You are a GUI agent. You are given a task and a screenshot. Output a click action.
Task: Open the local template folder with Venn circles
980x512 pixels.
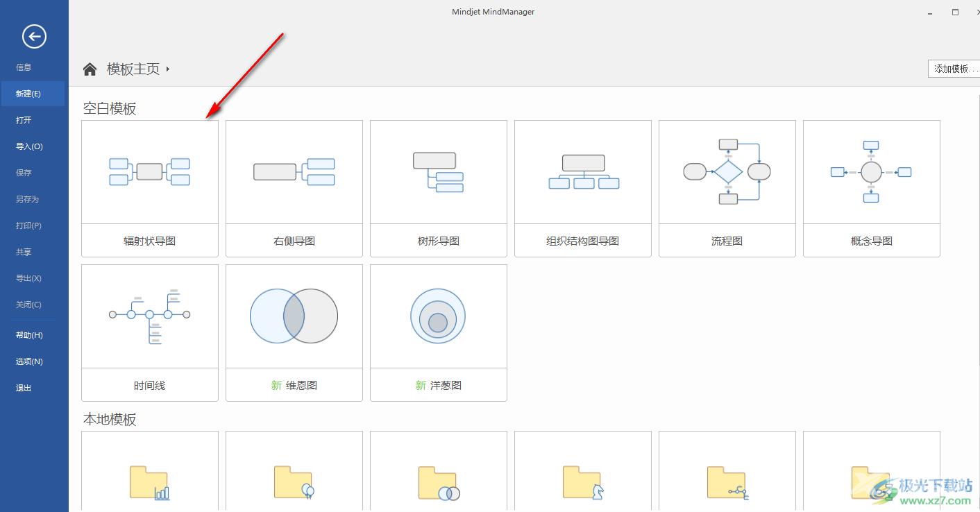[439, 483]
